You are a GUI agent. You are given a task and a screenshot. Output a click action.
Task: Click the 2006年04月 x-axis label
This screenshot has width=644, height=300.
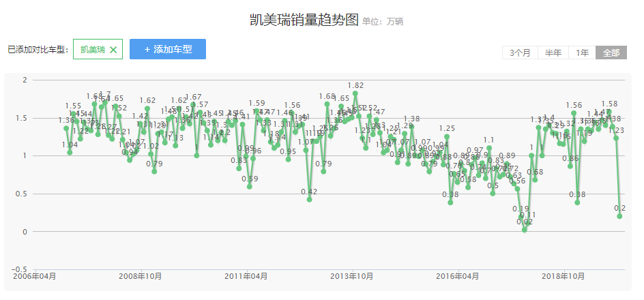[34, 276]
